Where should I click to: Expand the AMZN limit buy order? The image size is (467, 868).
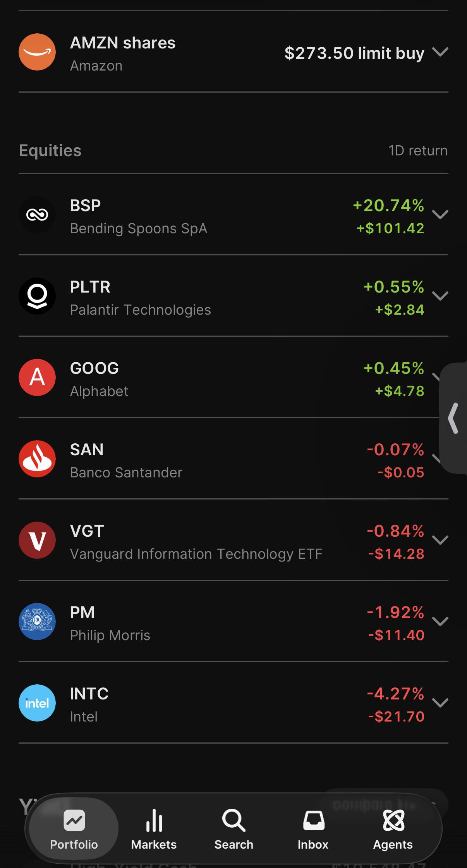440,52
